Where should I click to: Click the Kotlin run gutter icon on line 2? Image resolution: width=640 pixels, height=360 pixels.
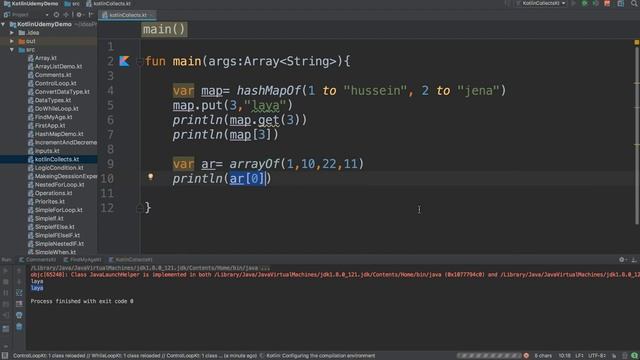point(124,61)
